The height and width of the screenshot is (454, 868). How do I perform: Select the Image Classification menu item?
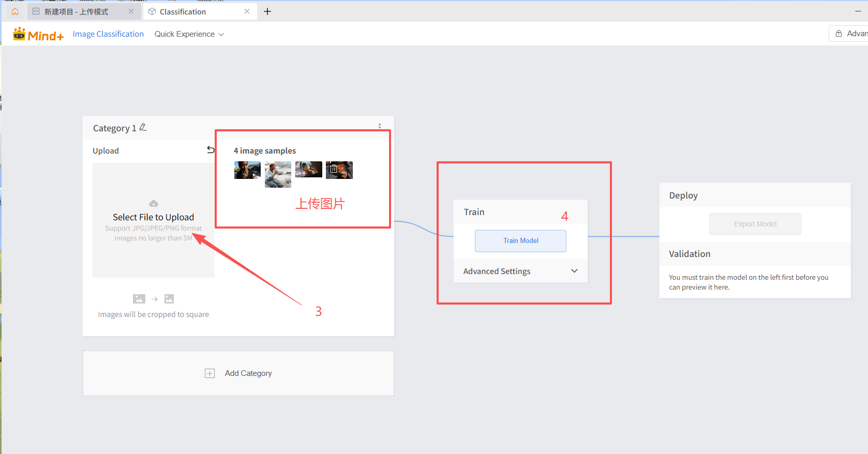pyautogui.click(x=108, y=34)
